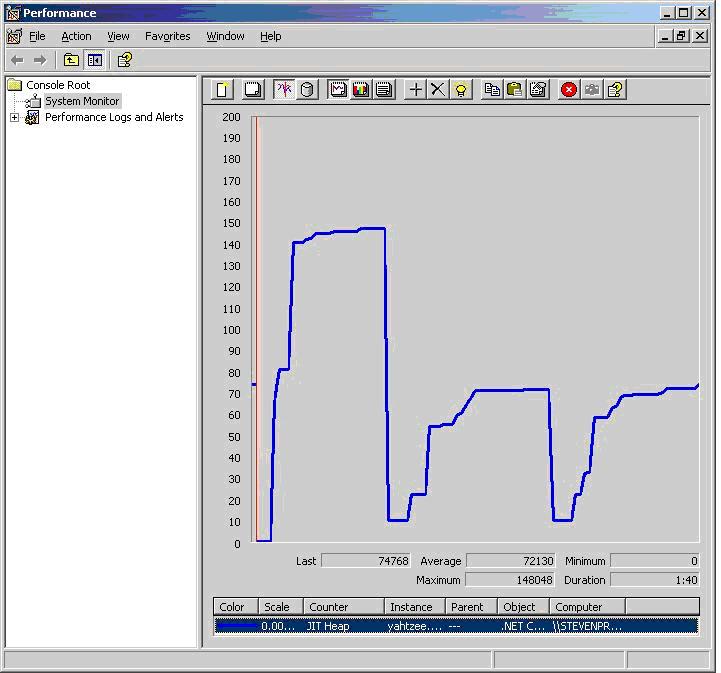This screenshot has height=673, width=721.
Task: Click the Clear Display toolbar icon
Action: (x=253, y=89)
